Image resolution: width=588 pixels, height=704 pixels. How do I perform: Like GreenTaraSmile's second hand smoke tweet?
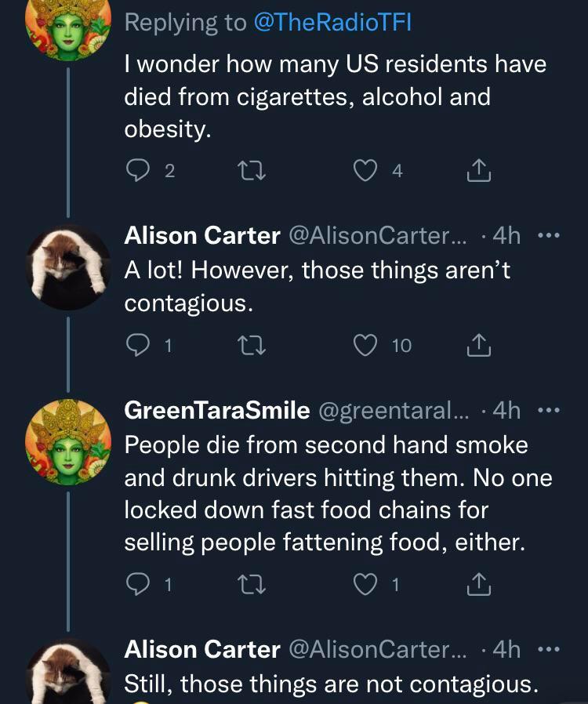click(x=366, y=584)
